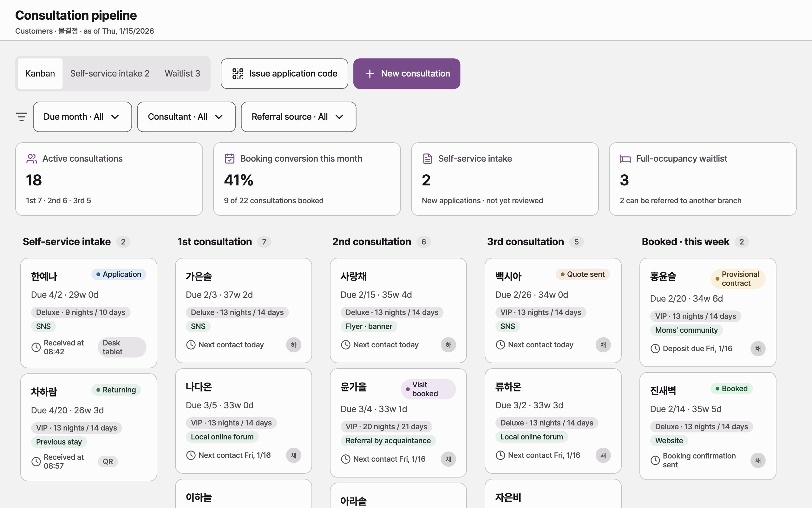Click the 41% booking conversion value
This screenshot has height=508, width=812.
tap(239, 180)
